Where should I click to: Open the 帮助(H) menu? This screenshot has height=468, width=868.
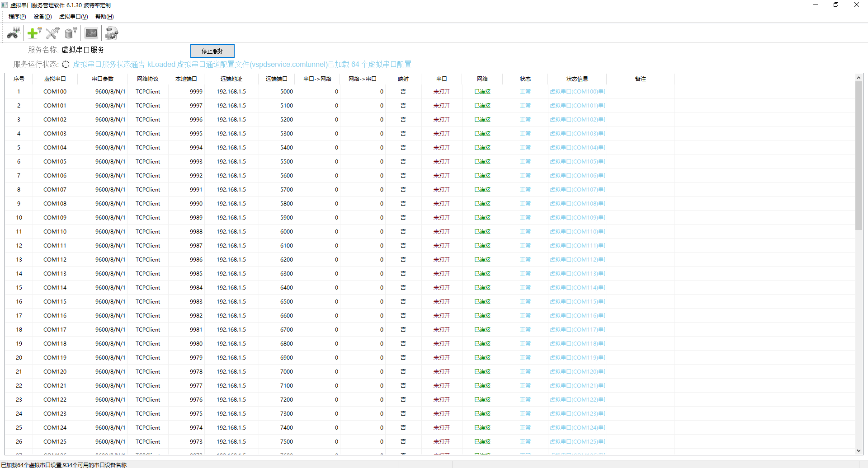[x=104, y=17]
